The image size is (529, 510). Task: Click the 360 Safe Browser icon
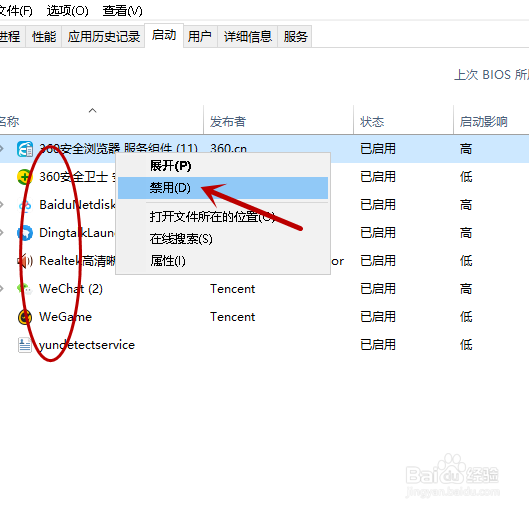(25, 149)
